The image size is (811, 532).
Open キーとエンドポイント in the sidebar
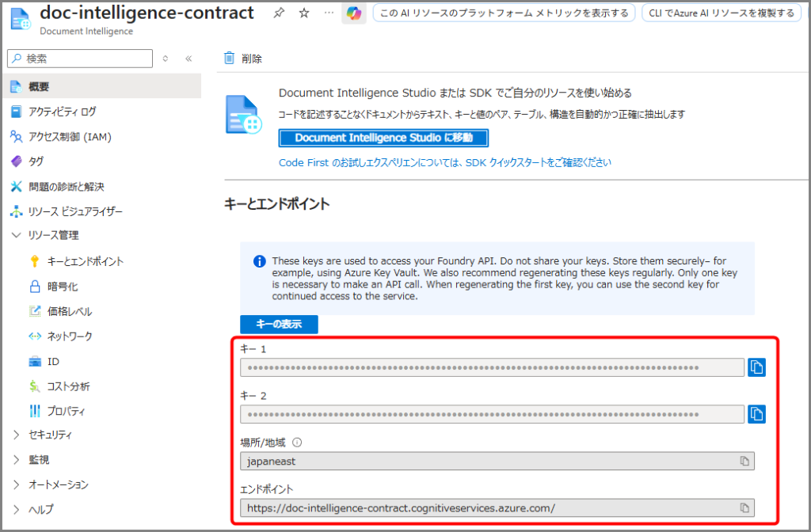[86, 261]
